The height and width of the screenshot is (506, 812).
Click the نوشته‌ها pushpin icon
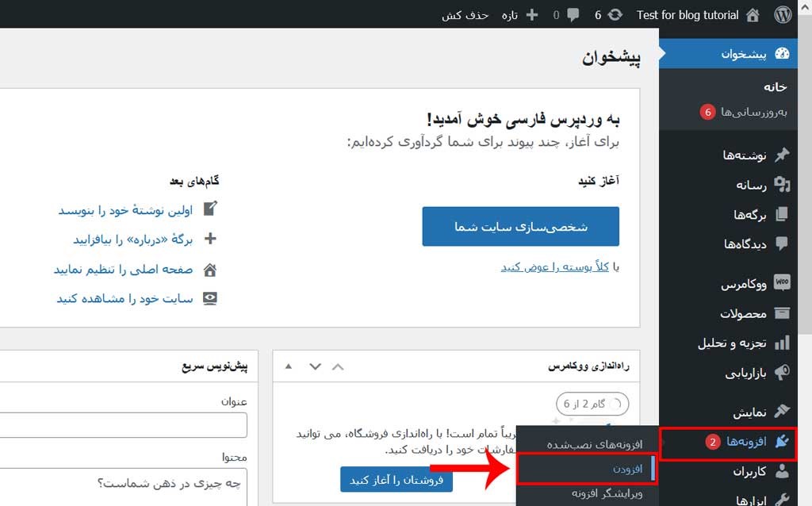(x=782, y=155)
